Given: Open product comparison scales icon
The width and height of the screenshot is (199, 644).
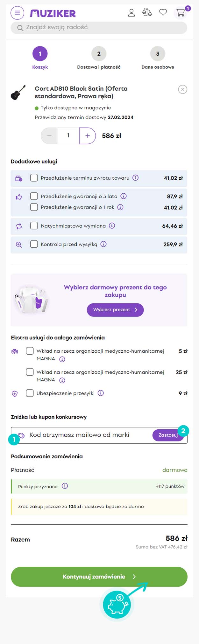Looking at the screenshot, I should (x=147, y=13).
